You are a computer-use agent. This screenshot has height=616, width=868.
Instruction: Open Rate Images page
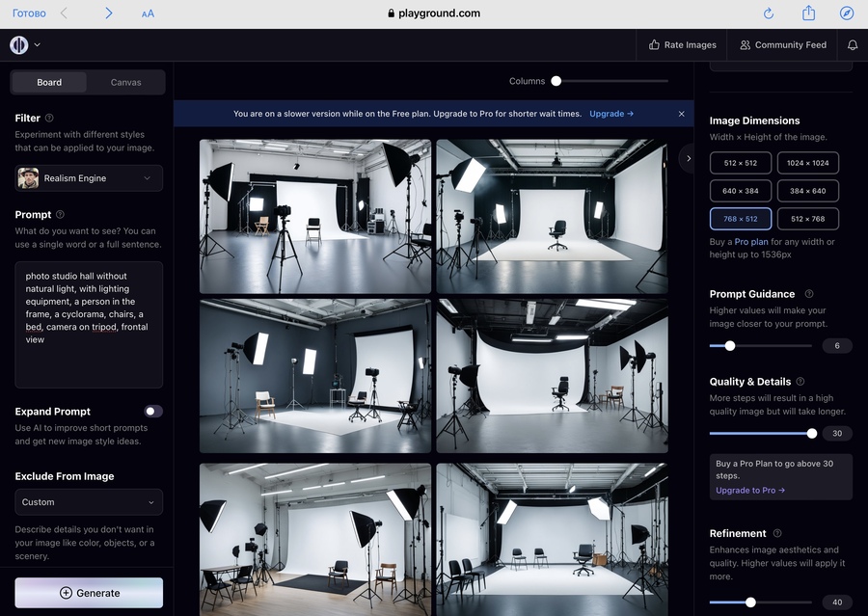tap(683, 45)
